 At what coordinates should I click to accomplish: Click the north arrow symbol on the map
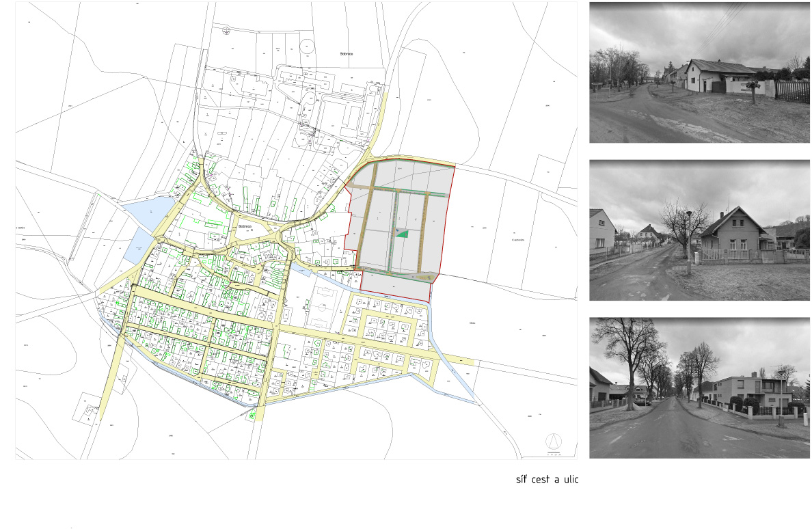554,442
